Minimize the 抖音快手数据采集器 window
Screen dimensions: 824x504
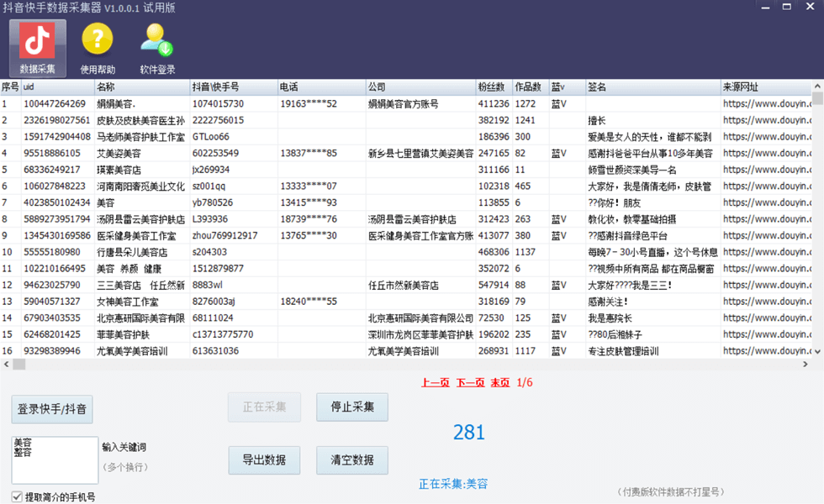(x=765, y=8)
